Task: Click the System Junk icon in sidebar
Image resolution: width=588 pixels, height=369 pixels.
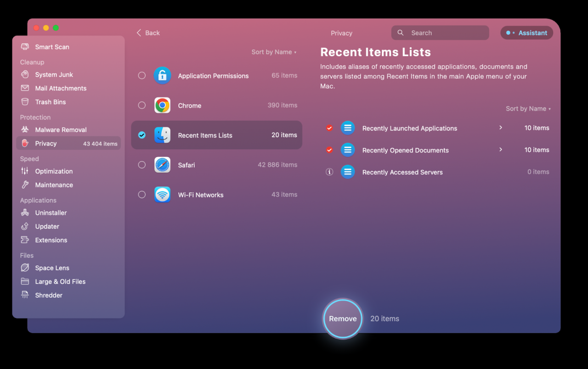Action: point(25,74)
